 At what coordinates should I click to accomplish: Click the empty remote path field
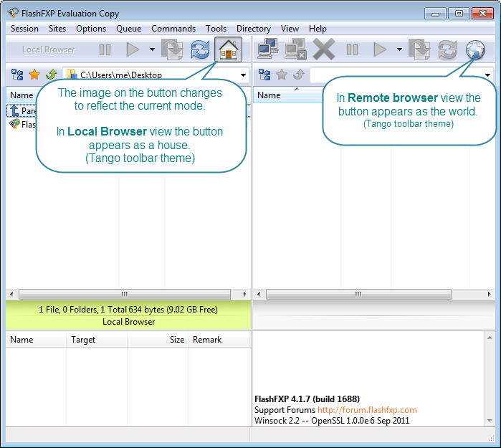[x=401, y=75]
